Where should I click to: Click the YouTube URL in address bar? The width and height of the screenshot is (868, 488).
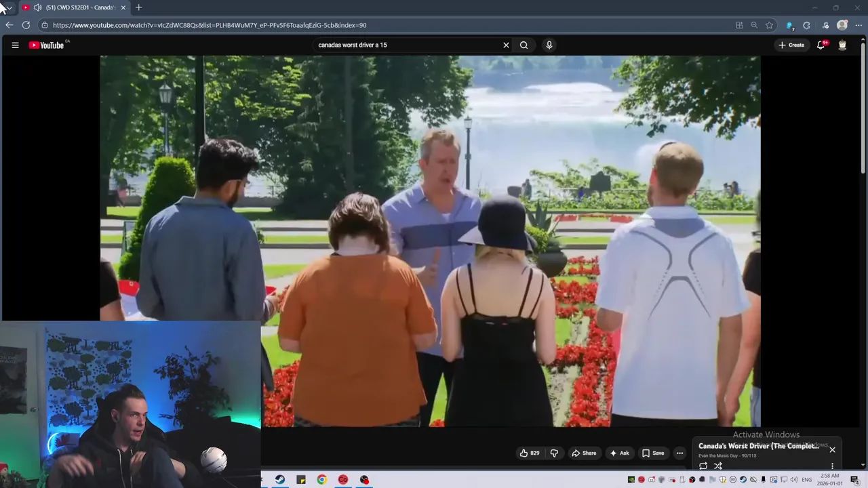(x=210, y=25)
